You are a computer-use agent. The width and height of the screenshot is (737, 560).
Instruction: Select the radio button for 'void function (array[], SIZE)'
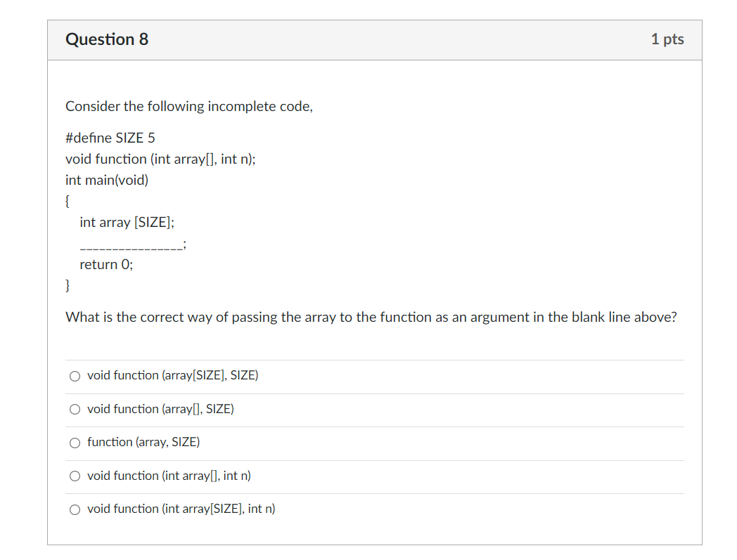point(75,409)
